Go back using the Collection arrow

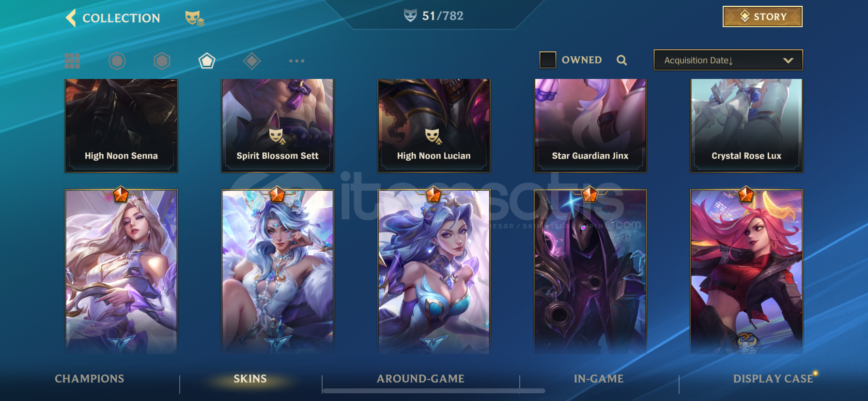click(71, 18)
